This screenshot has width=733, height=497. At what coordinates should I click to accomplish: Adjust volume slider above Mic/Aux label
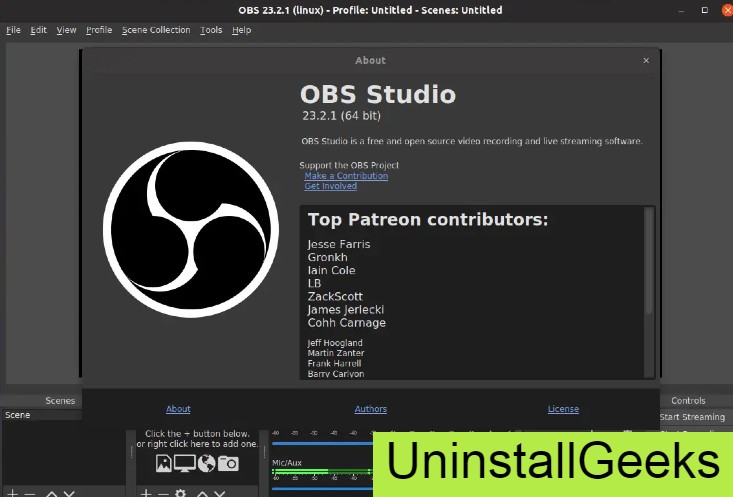click(x=323, y=443)
